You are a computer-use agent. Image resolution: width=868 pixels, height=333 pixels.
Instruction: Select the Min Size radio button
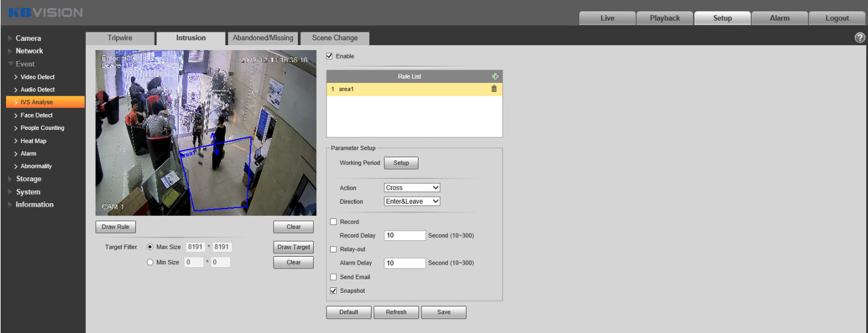pyautogui.click(x=150, y=262)
